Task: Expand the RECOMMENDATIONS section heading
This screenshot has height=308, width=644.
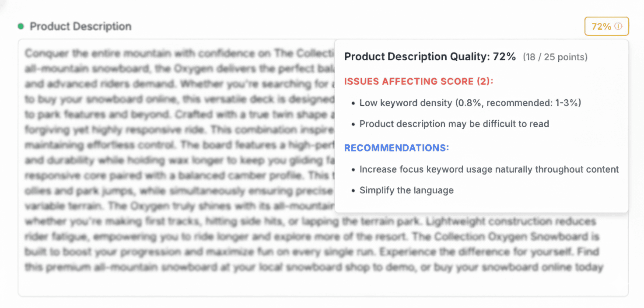Action: [x=396, y=148]
